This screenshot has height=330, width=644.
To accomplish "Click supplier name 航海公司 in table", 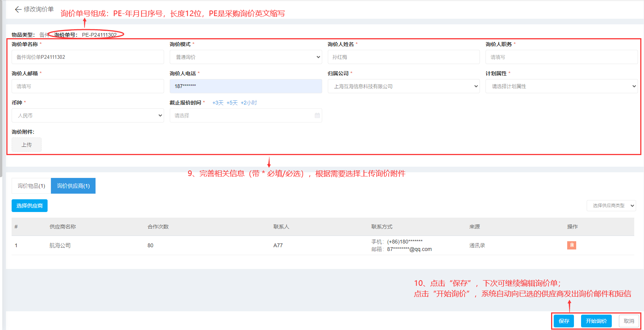I will coord(60,245).
